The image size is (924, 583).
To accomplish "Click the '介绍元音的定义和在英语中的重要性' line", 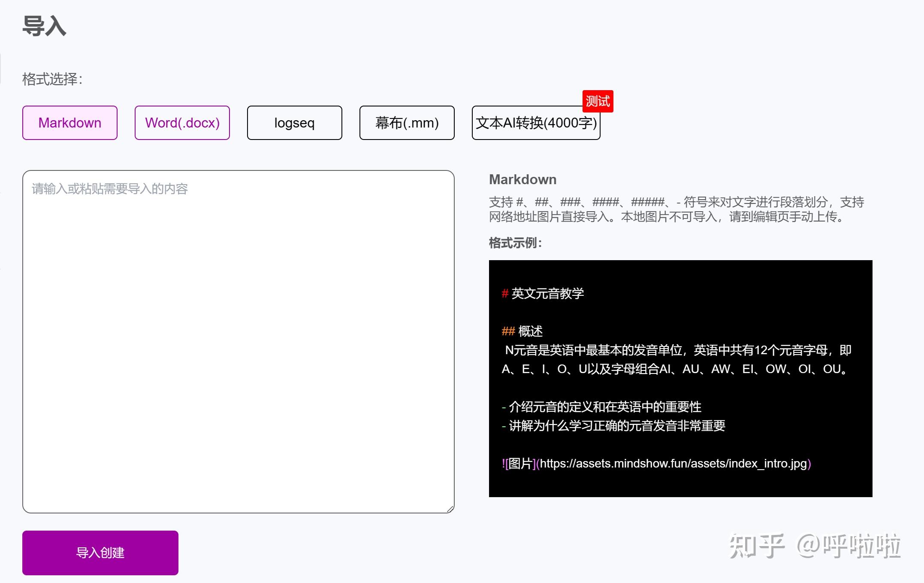I will tap(601, 407).
